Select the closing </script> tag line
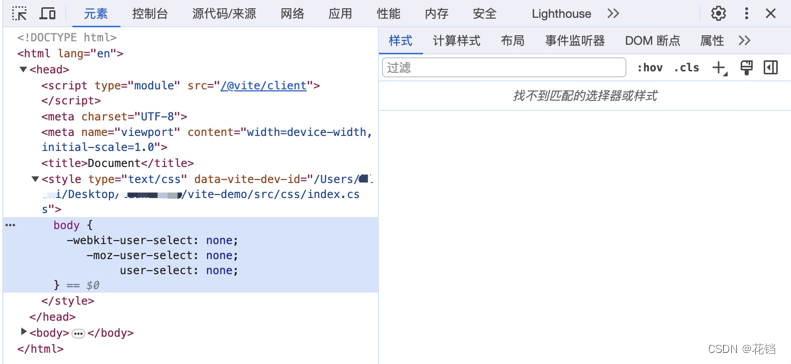Image resolution: width=791 pixels, height=364 pixels. click(x=71, y=100)
